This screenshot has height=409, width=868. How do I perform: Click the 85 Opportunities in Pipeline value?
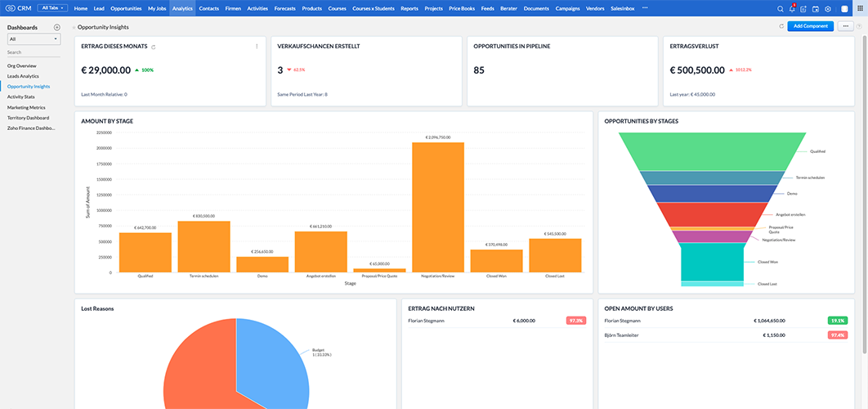(480, 70)
